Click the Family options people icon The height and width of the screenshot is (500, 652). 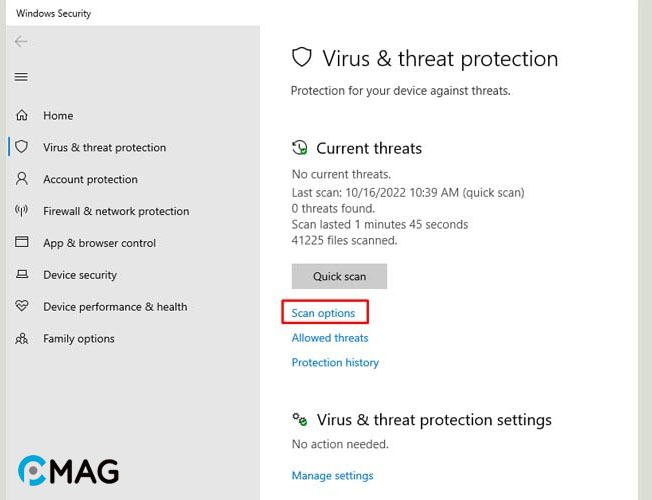pyautogui.click(x=22, y=338)
